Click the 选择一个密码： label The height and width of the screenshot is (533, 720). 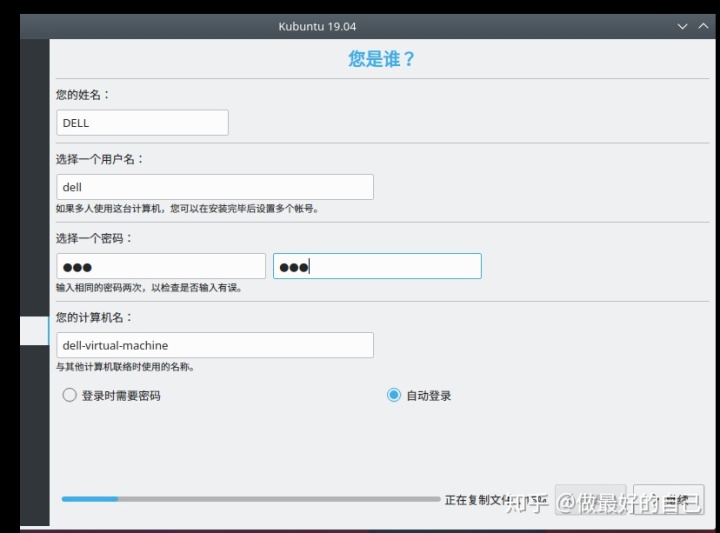tap(94, 238)
